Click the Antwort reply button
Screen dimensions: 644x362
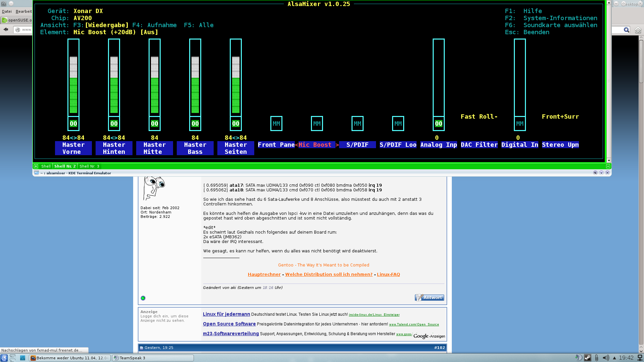tap(429, 298)
